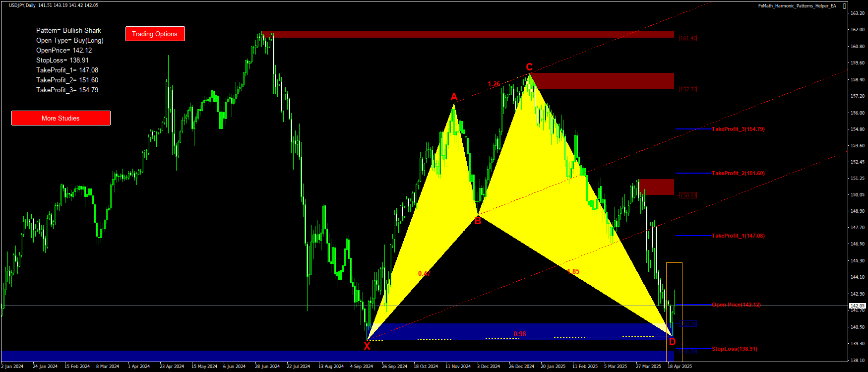The image size is (868, 372).
Task: Click the TakeProfit_2(151.60) level label
Action: (738, 173)
